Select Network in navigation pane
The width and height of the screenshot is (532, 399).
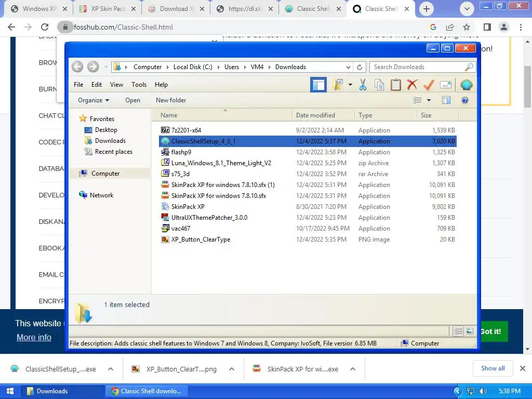96,195
